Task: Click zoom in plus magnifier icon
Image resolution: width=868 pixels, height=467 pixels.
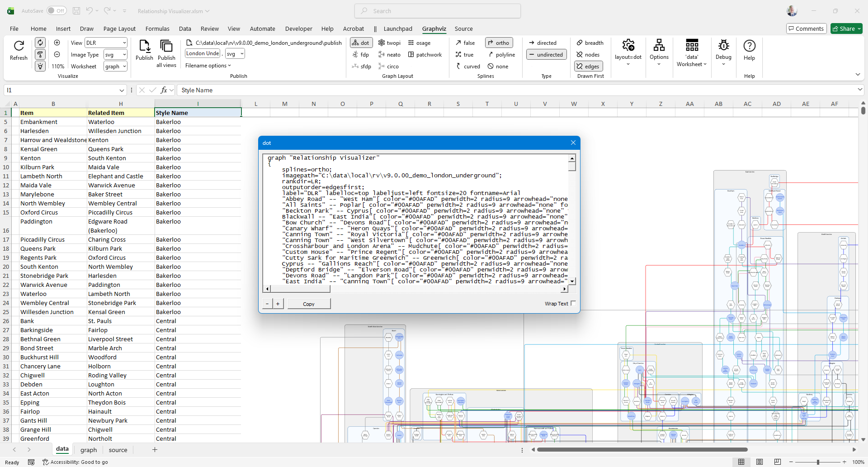Action: point(57,43)
